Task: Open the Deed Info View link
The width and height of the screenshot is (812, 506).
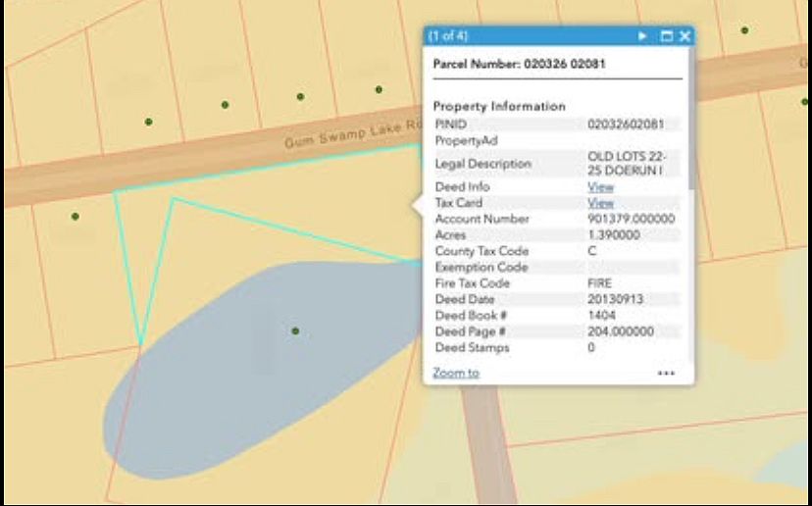Action: (600, 186)
